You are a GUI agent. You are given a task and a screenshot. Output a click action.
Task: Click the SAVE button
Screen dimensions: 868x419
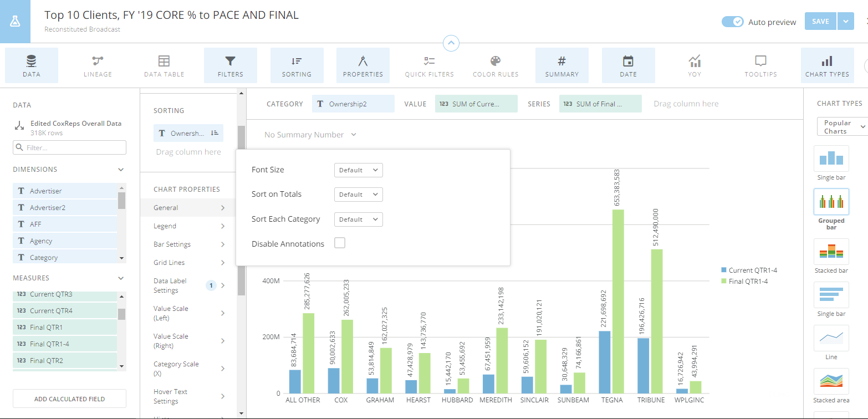[x=820, y=21]
